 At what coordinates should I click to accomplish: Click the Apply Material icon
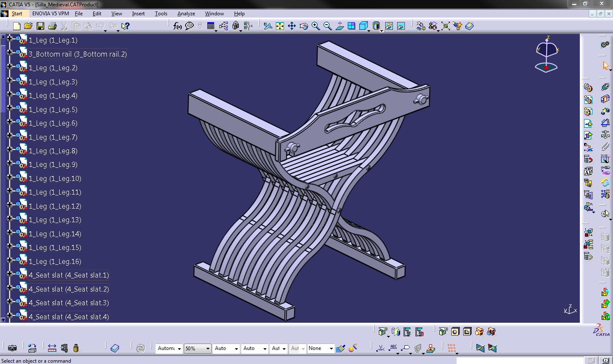115,348
